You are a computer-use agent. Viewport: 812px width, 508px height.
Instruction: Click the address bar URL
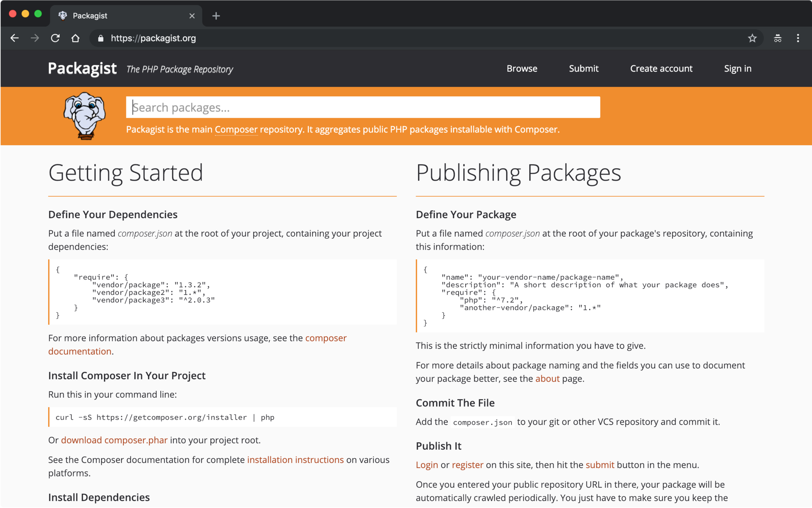point(153,38)
